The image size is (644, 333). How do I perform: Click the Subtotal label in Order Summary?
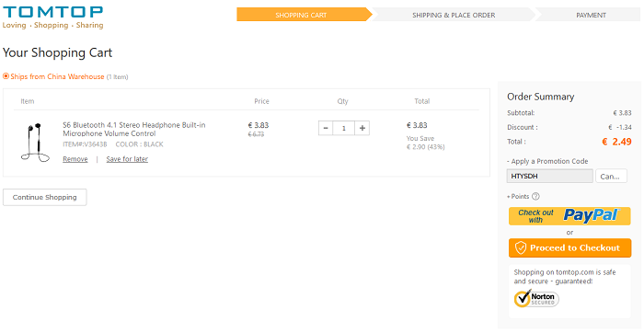[521, 113]
